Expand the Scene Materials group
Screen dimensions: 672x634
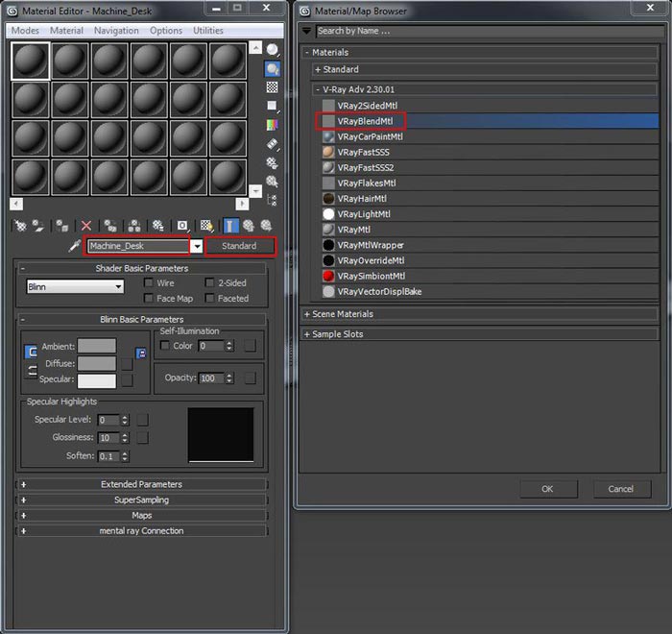point(307,314)
